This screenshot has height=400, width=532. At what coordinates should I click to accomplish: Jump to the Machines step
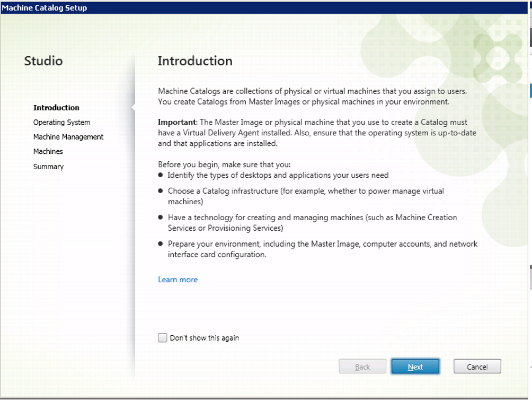pos(48,152)
